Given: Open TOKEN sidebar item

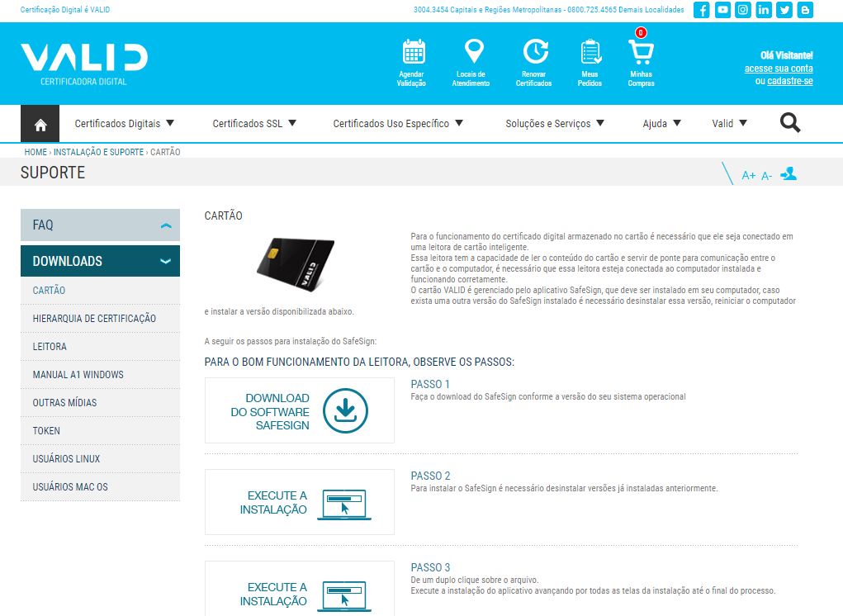Looking at the screenshot, I should pyautogui.click(x=100, y=430).
